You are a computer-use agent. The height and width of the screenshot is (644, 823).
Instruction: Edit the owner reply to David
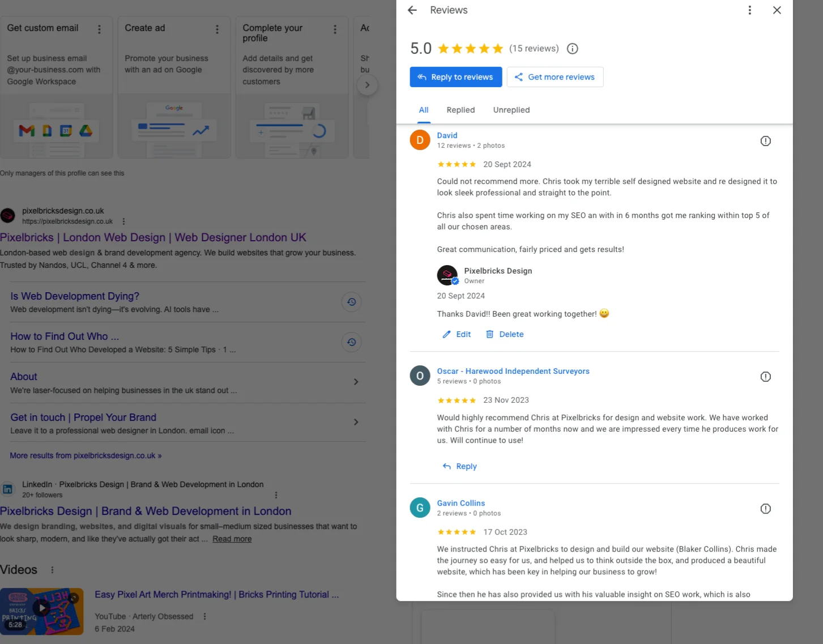pos(457,334)
